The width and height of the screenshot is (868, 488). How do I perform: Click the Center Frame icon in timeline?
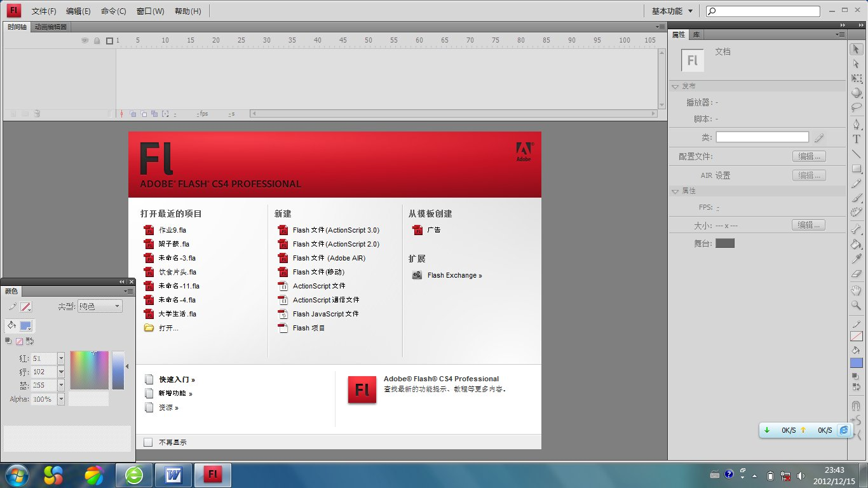coord(121,114)
